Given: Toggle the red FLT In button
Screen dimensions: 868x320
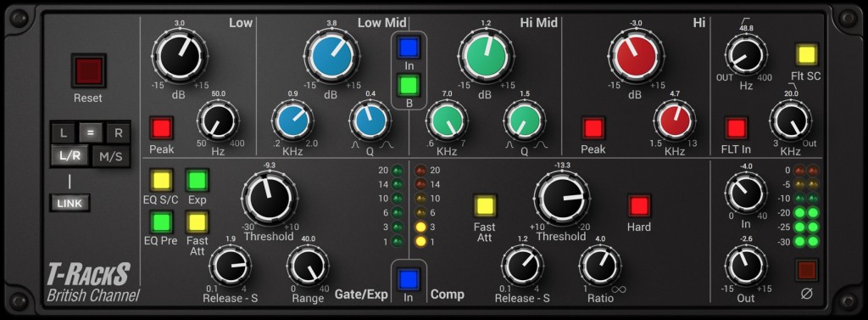Looking at the screenshot, I should (x=737, y=127).
